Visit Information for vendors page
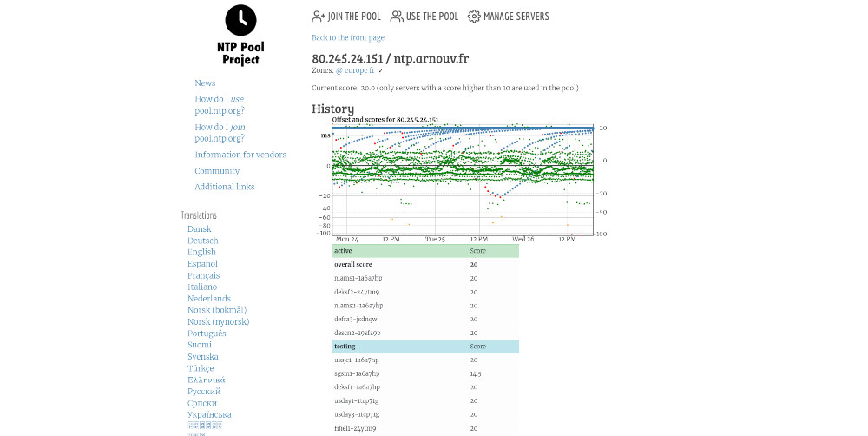 240,155
